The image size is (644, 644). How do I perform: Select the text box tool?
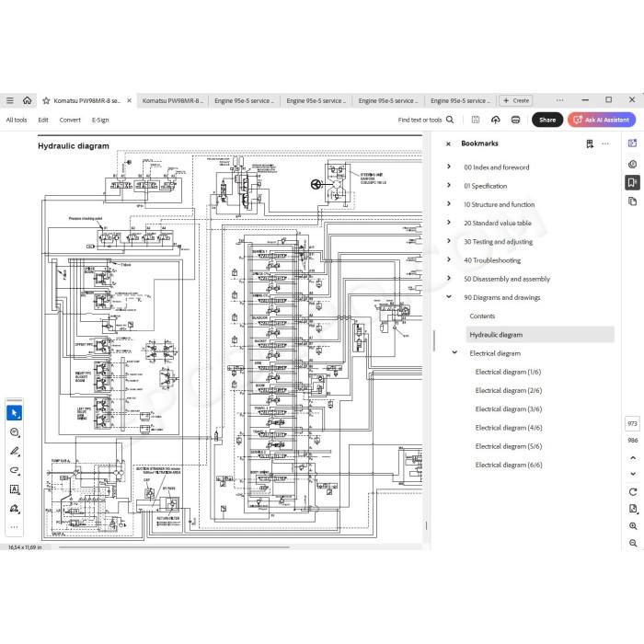point(15,489)
